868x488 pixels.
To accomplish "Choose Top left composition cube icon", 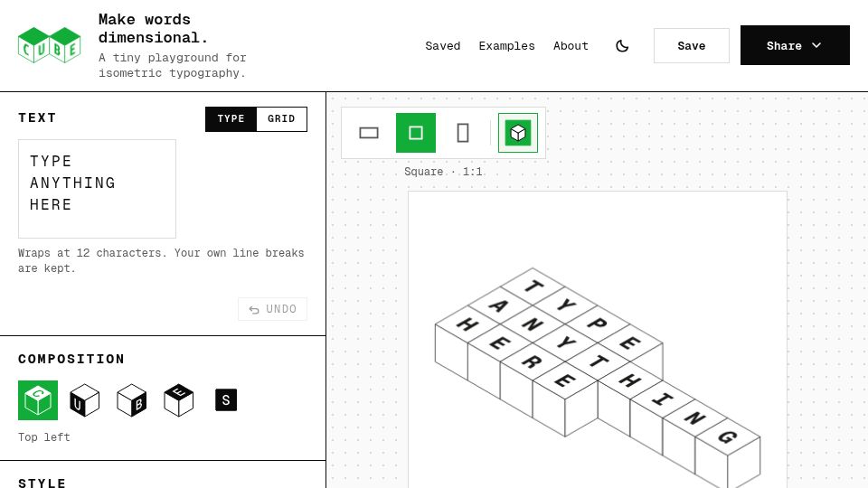I will pos(38,400).
